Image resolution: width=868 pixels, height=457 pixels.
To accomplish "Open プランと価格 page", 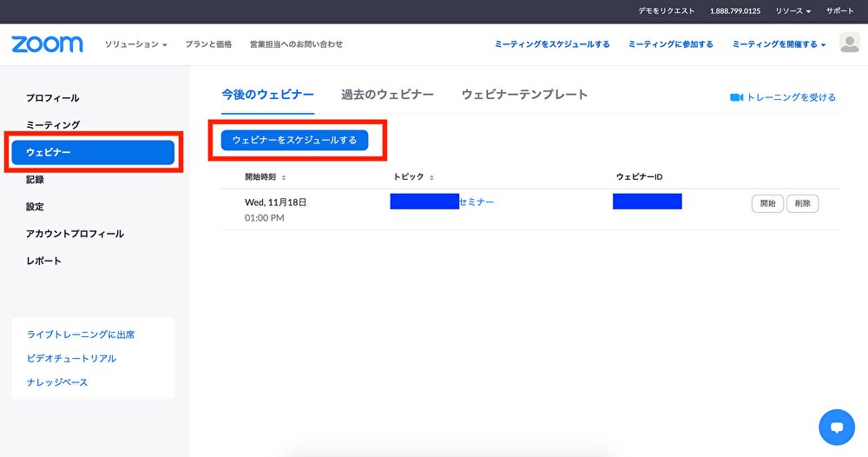I will (208, 44).
